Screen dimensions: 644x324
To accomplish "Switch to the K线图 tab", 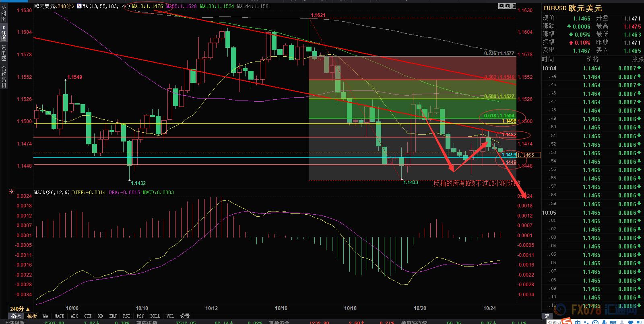I will click(x=4, y=33).
